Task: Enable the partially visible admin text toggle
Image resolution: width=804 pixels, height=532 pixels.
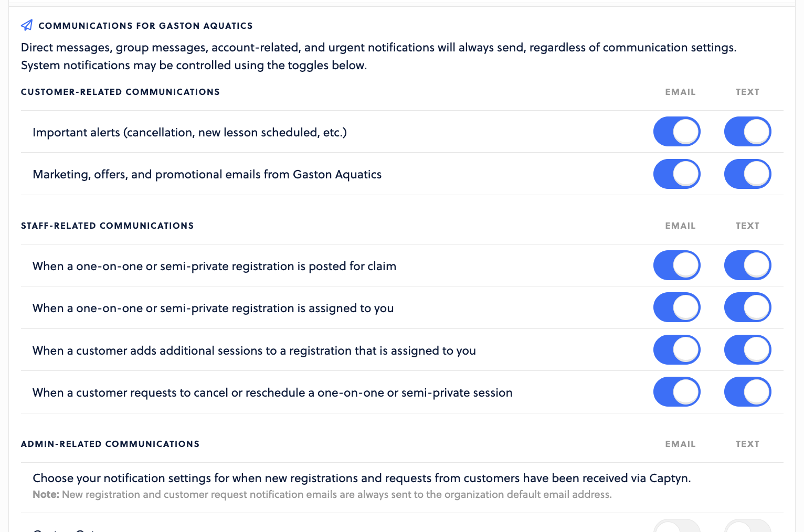Action: pos(747,526)
